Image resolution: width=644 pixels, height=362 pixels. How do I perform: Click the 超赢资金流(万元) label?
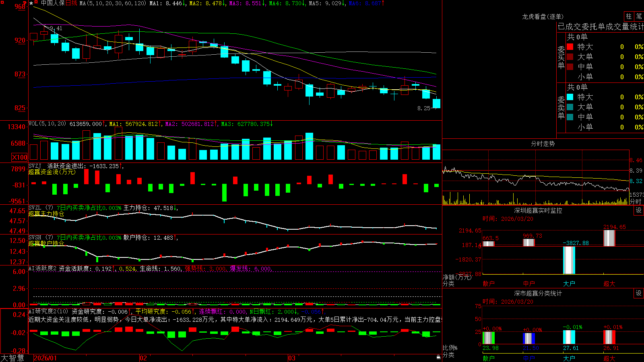[x=52, y=172]
